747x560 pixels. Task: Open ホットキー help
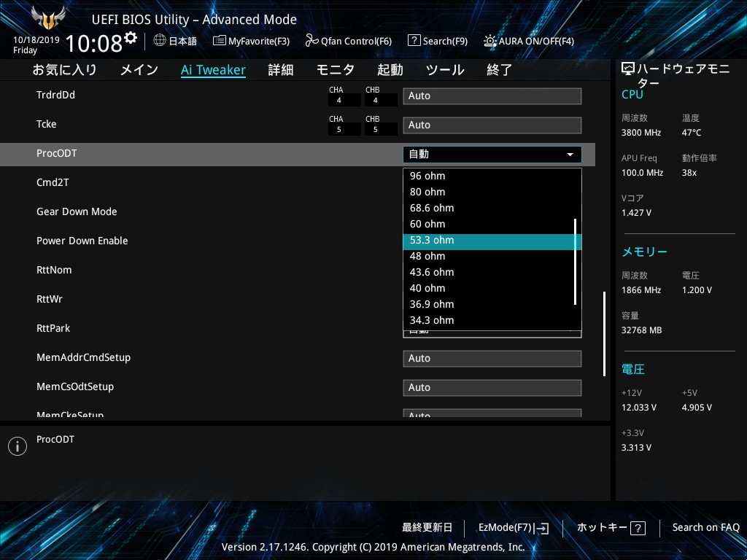[611, 528]
